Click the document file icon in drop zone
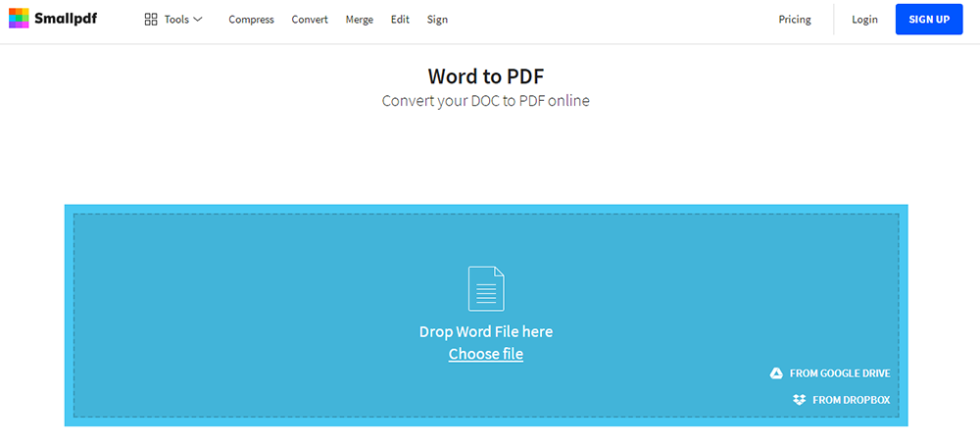 [486, 288]
